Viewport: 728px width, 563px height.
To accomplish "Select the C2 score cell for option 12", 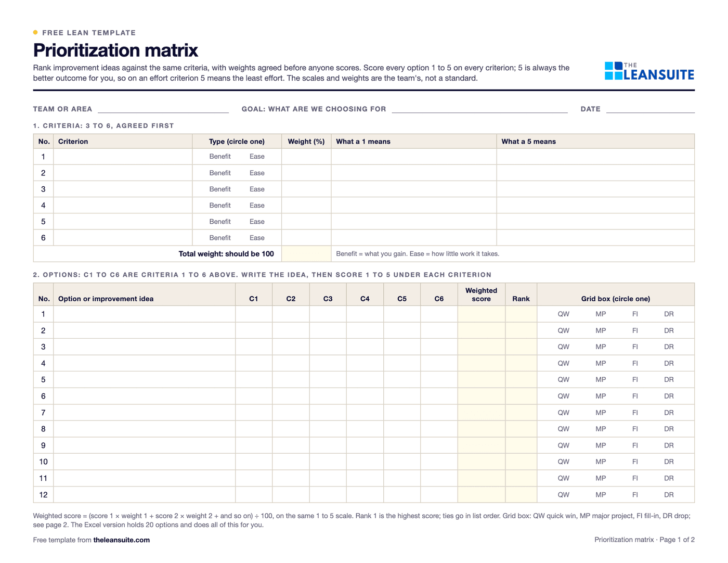I will click(x=291, y=495).
